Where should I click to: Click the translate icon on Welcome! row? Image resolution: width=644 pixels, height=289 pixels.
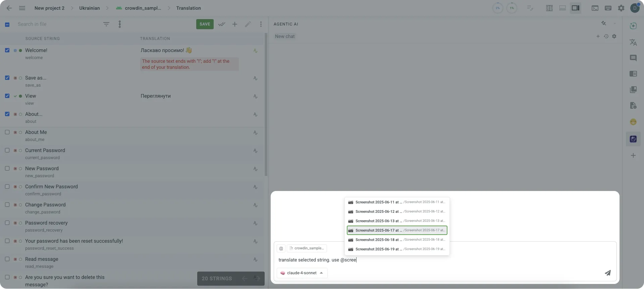(255, 51)
